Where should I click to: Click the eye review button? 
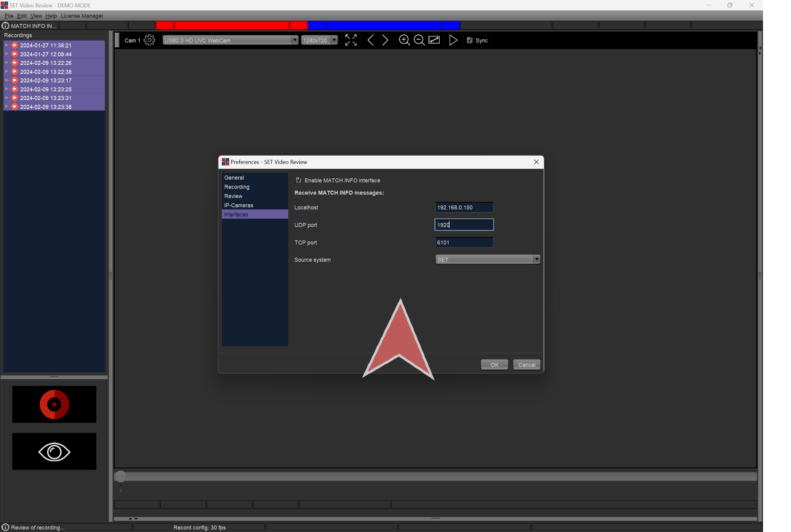tap(54, 452)
